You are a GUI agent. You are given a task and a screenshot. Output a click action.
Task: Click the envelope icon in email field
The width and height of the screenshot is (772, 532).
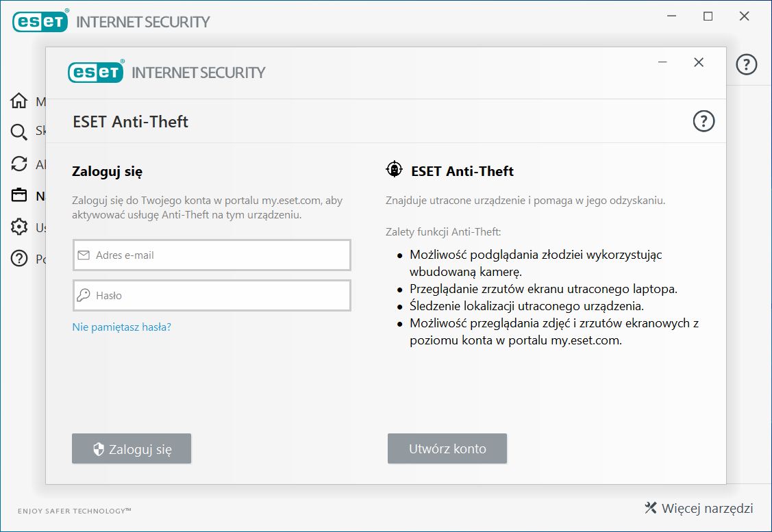click(84, 255)
